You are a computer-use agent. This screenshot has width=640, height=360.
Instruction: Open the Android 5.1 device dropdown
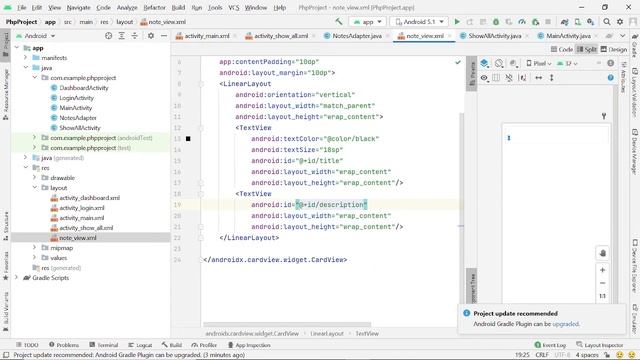[419, 22]
